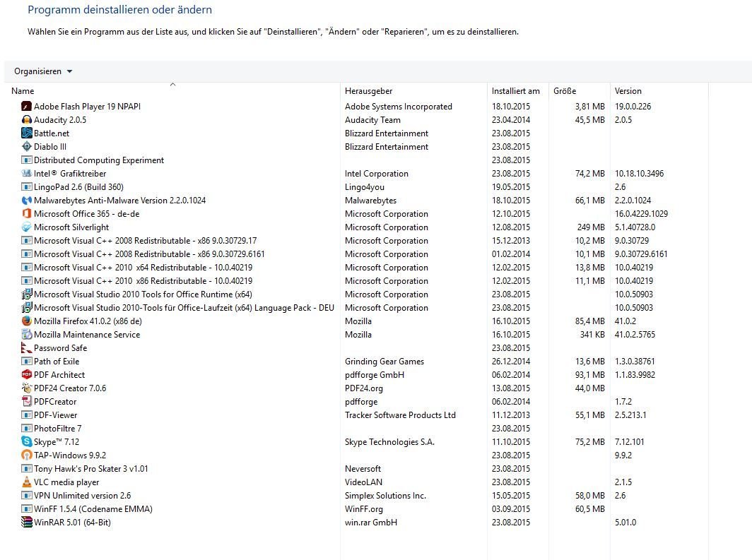This screenshot has height=560, width=752.
Task: Click publisher Grinding Gear Games
Action: (x=384, y=361)
